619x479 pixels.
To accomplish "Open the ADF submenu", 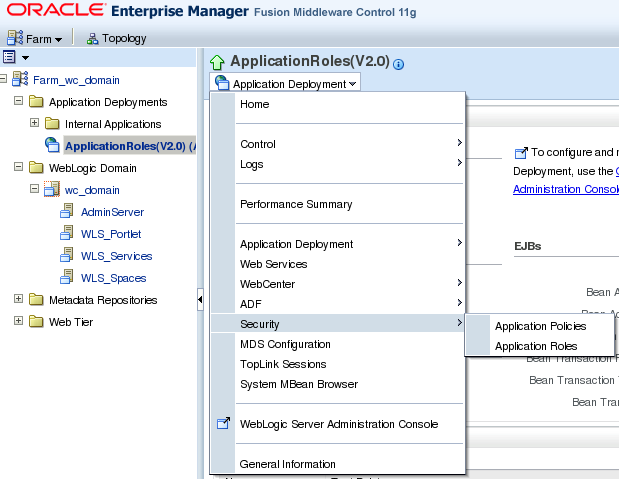I will [x=351, y=304].
